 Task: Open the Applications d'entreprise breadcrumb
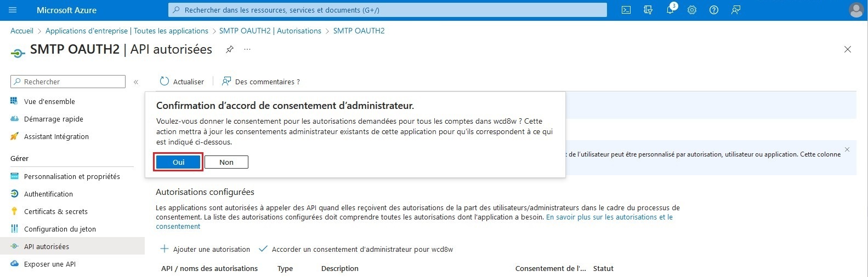tap(127, 31)
